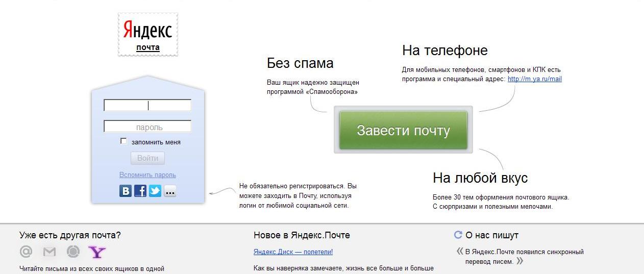
Task: Log in with Twitter icon
Action: click(155, 191)
